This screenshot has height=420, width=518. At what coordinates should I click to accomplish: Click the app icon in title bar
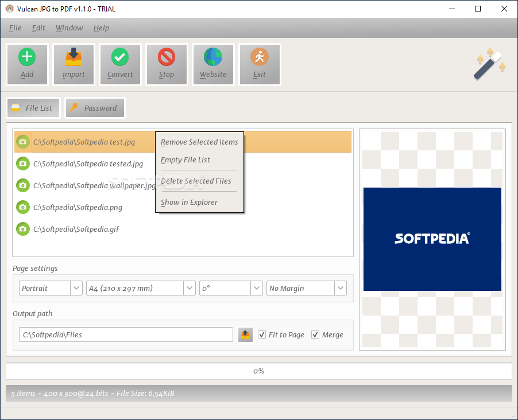pyautogui.click(x=10, y=9)
